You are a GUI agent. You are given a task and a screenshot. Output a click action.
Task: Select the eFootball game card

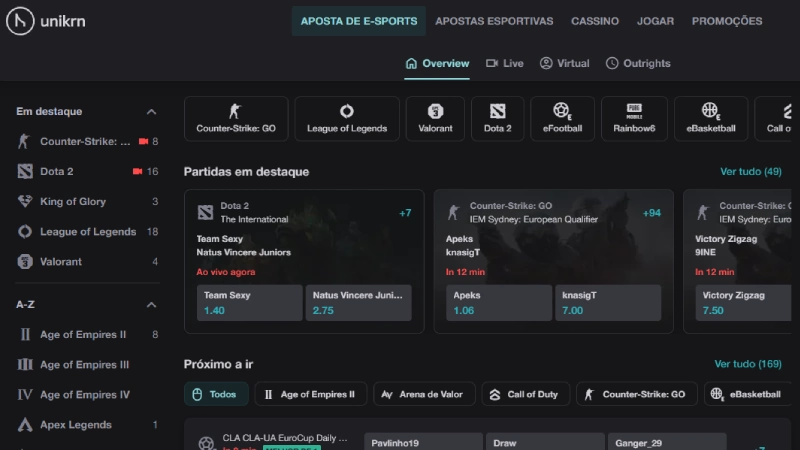(x=562, y=118)
